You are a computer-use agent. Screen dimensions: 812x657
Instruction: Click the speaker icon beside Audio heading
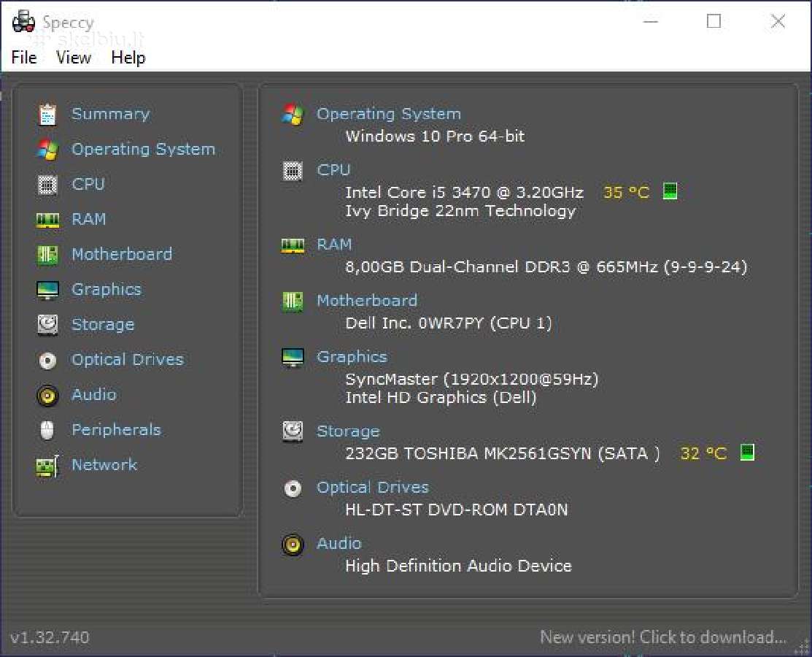[293, 545]
